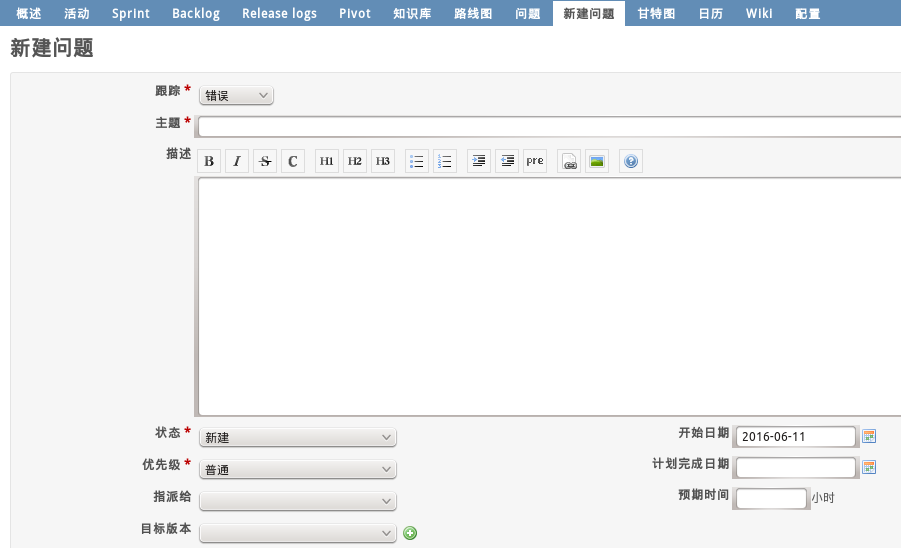Open the 目标版本 target version dropdown
Image resolution: width=901 pixels, height=548 pixels.
click(298, 534)
